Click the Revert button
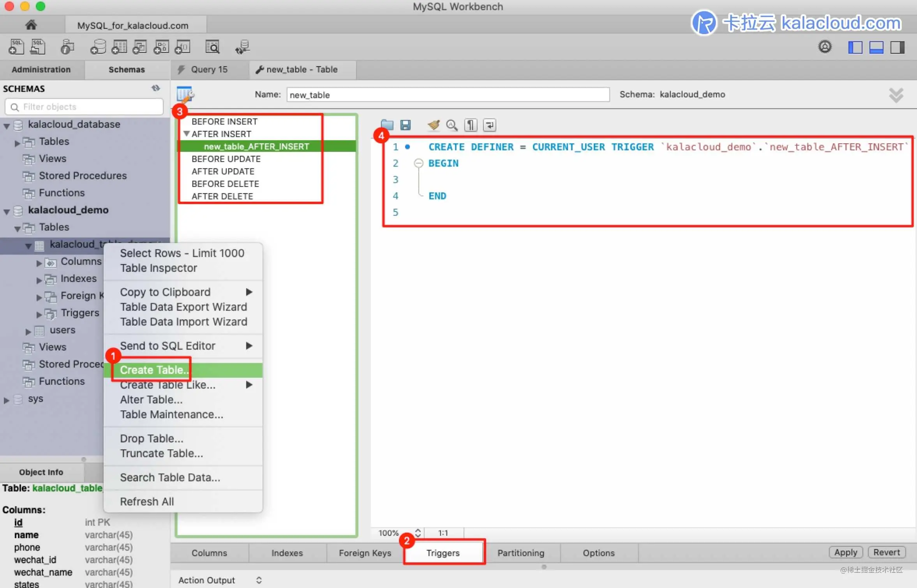 [887, 552]
